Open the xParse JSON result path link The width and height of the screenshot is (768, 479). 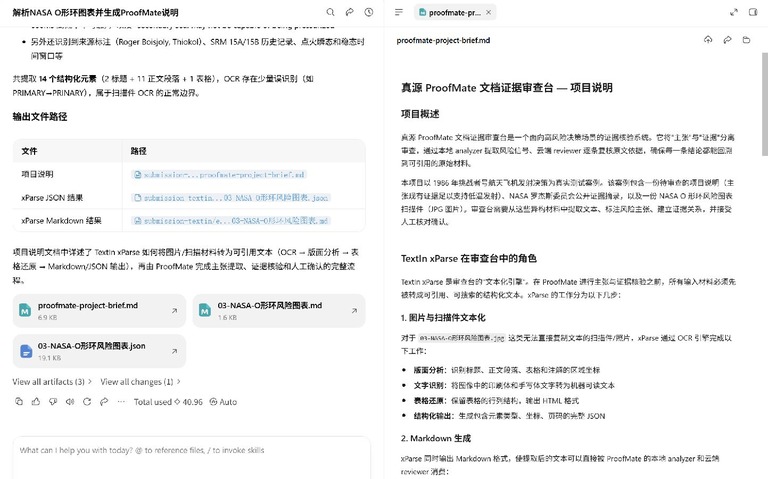pos(231,198)
